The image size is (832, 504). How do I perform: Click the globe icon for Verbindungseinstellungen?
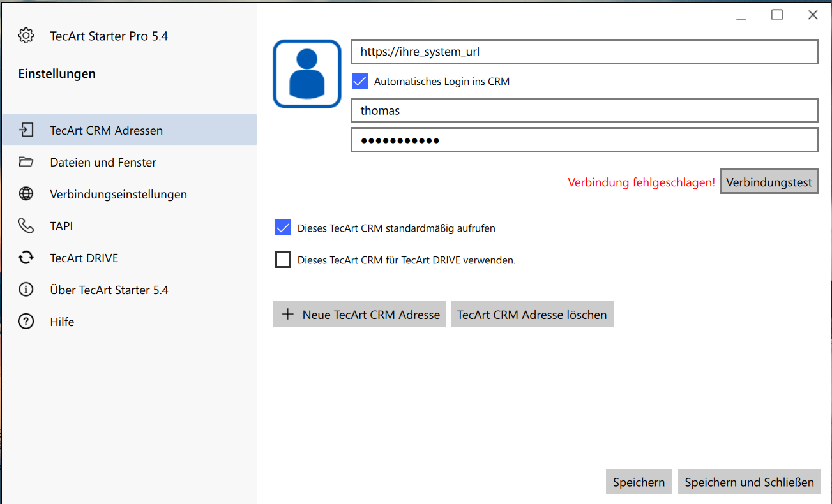coord(26,194)
